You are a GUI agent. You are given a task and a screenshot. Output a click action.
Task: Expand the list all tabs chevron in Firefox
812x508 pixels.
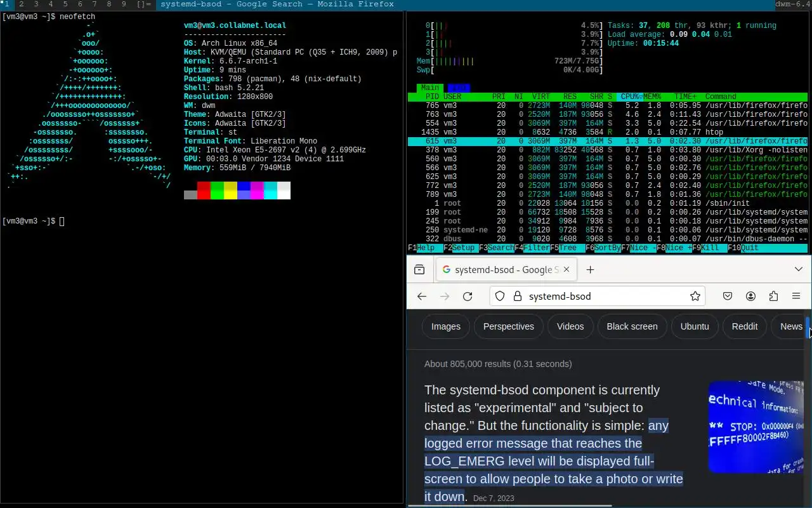tap(799, 270)
